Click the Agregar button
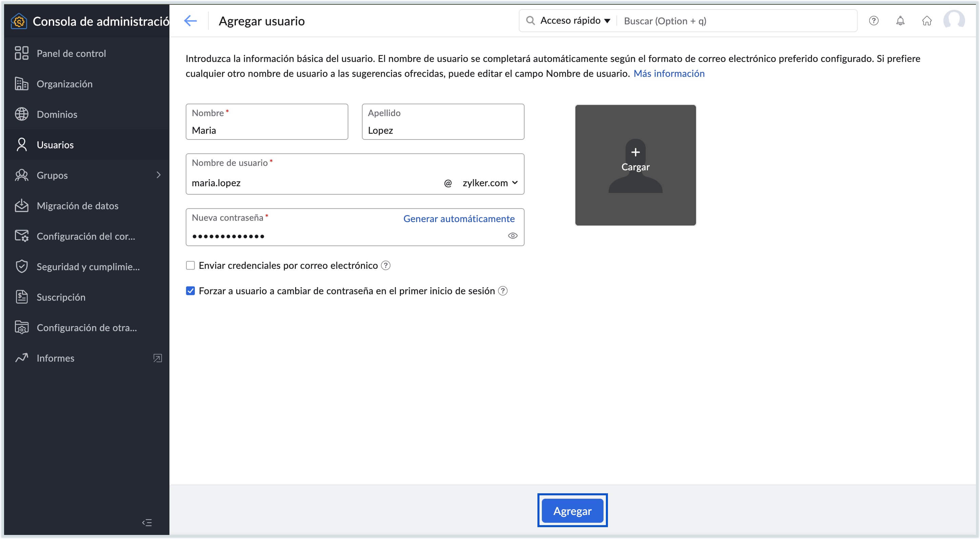Screen dimensions: 980x539 [x=572, y=511]
